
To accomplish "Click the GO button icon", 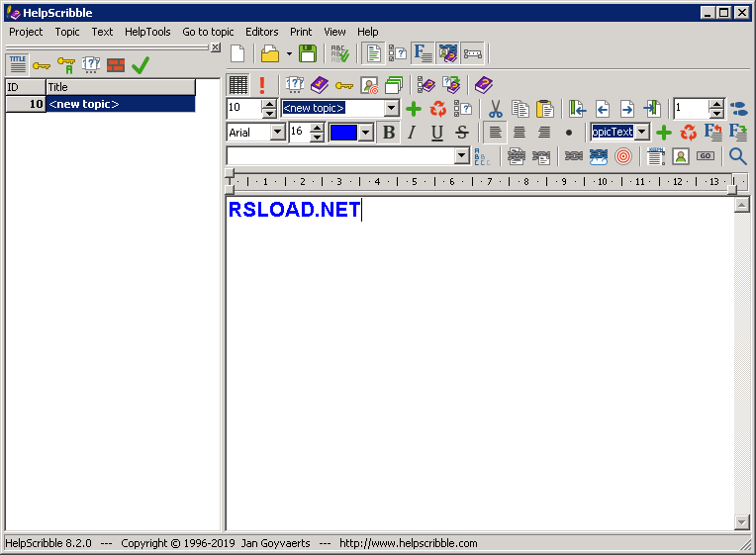I will [706, 156].
